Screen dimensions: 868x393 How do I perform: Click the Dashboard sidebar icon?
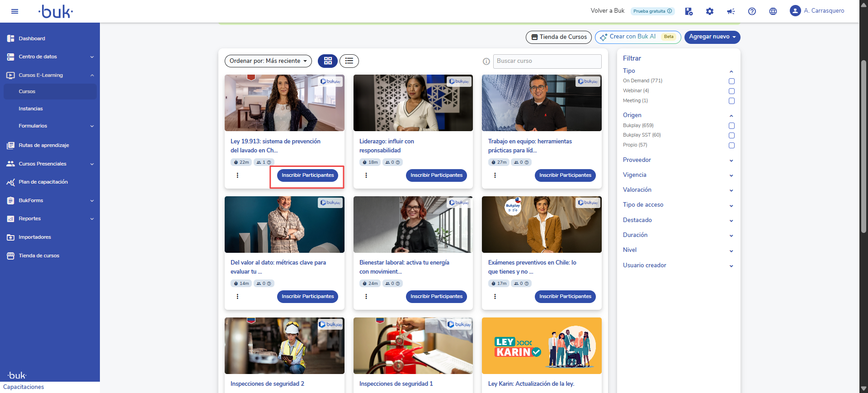pyautogui.click(x=10, y=38)
